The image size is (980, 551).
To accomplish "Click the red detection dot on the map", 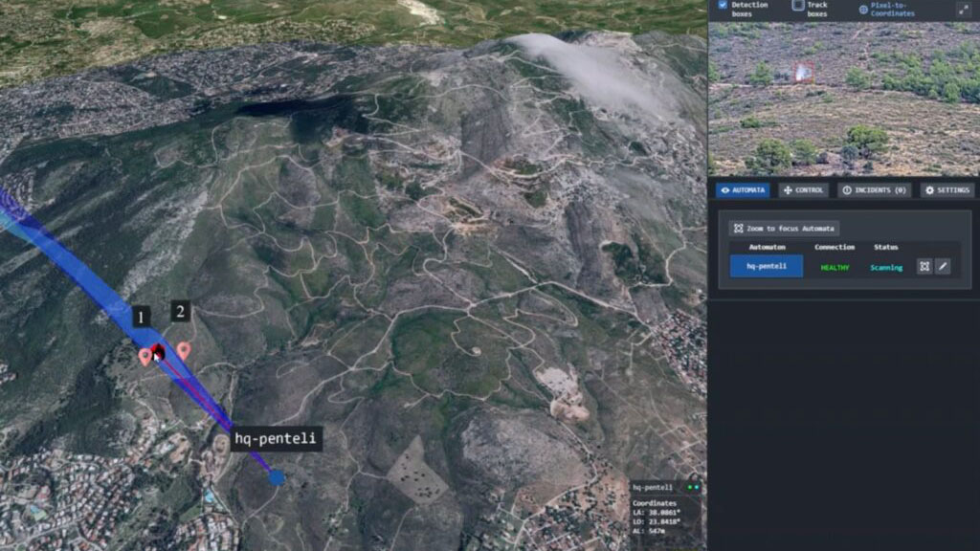I will pos(158,352).
